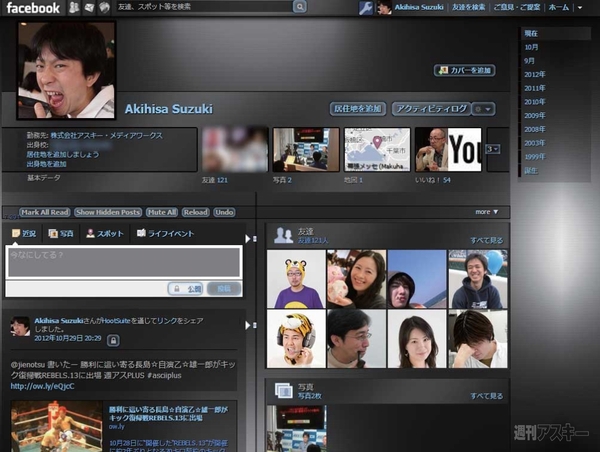Image resolution: width=600 pixels, height=452 pixels.
Task: Click the 今なにしてる？ status text box
Action: point(124,262)
